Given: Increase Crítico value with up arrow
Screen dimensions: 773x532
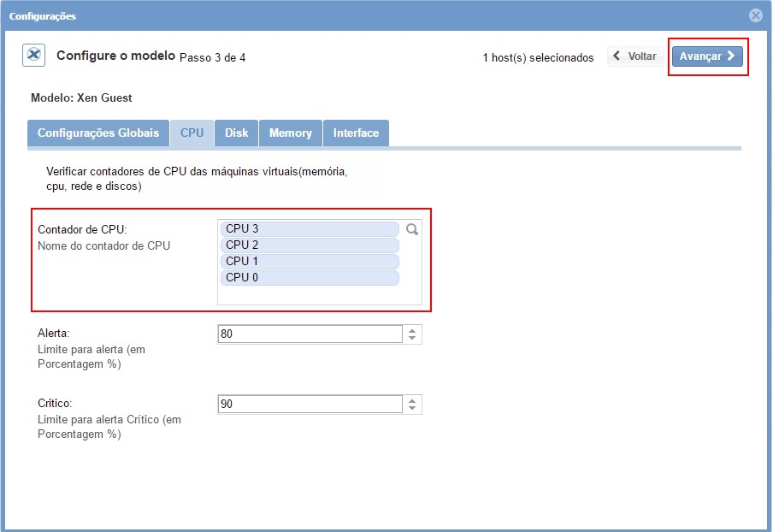Looking at the screenshot, I should [x=412, y=400].
